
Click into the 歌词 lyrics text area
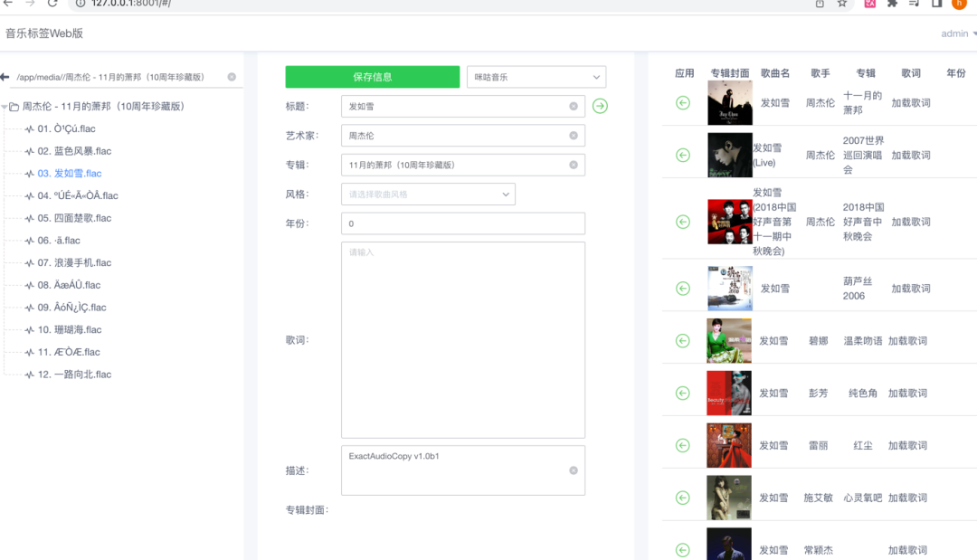point(463,340)
